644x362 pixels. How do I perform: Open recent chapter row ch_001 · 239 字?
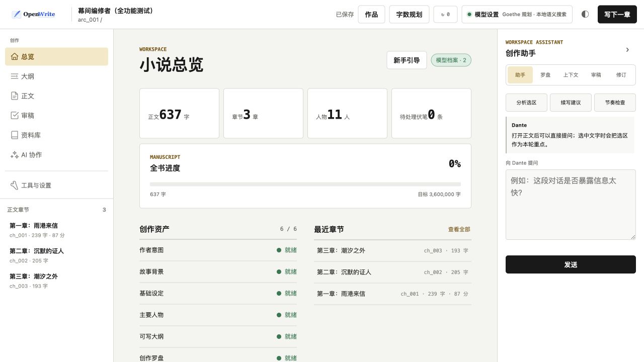(x=392, y=294)
